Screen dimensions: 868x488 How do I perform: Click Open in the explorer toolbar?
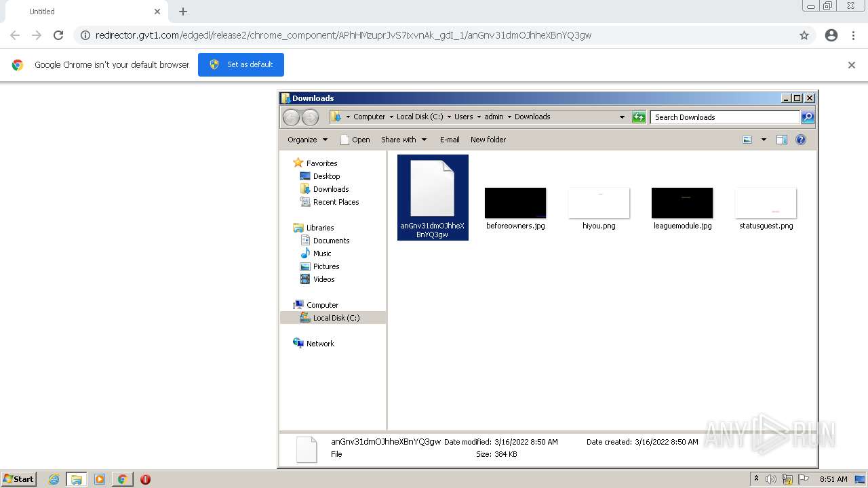point(355,140)
